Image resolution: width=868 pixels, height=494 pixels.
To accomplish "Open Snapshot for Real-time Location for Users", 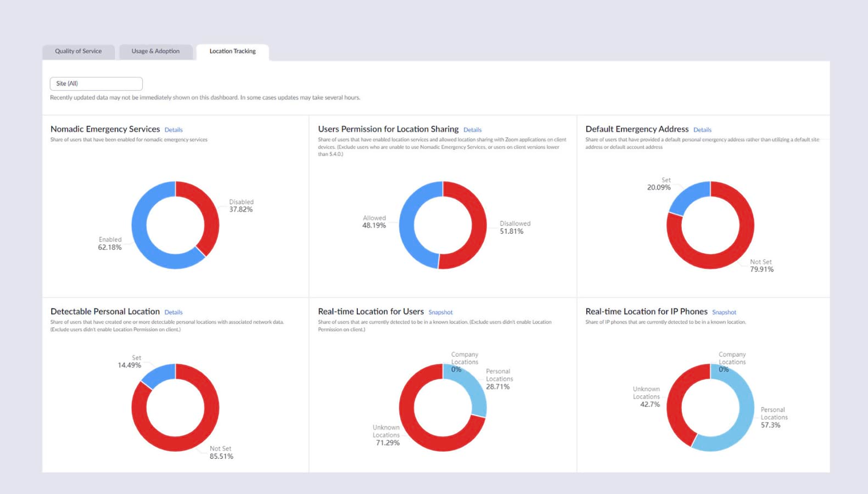I will click(x=440, y=312).
